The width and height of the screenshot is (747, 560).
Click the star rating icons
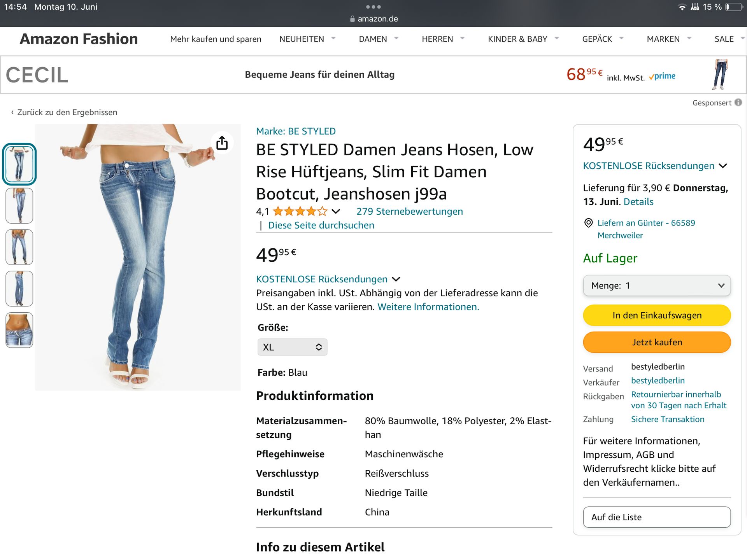pos(300,212)
